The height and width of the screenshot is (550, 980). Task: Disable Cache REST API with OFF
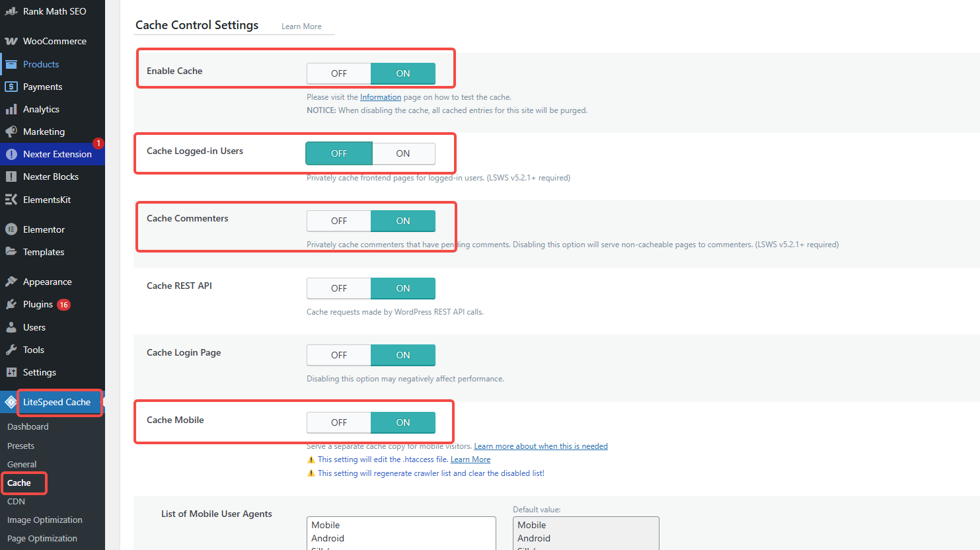coord(339,288)
